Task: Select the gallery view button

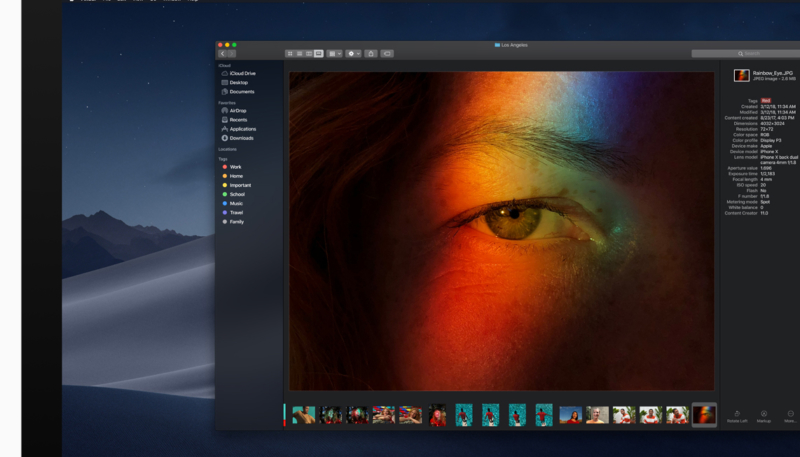Action: (319, 53)
